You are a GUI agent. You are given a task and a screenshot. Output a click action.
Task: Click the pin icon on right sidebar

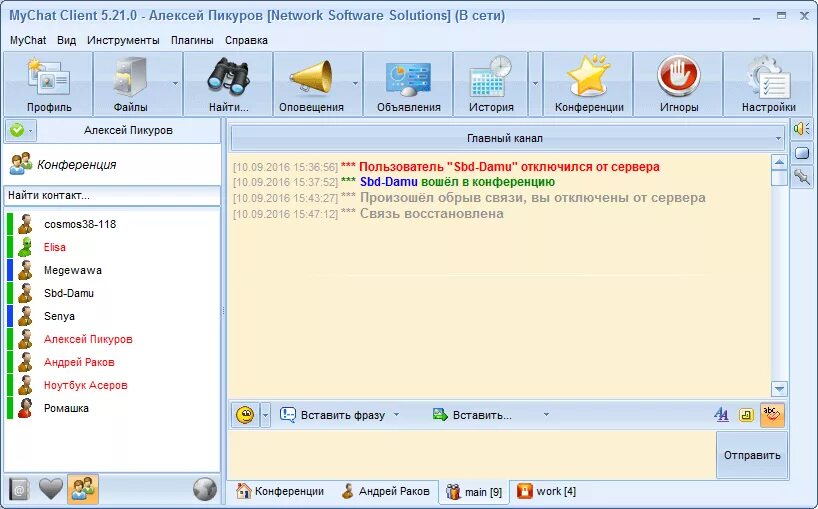click(802, 177)
